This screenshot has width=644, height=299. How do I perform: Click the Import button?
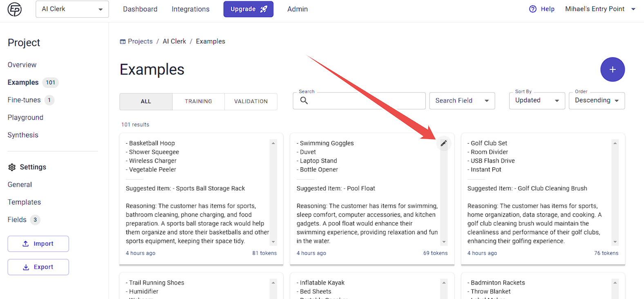pos(38,244)
